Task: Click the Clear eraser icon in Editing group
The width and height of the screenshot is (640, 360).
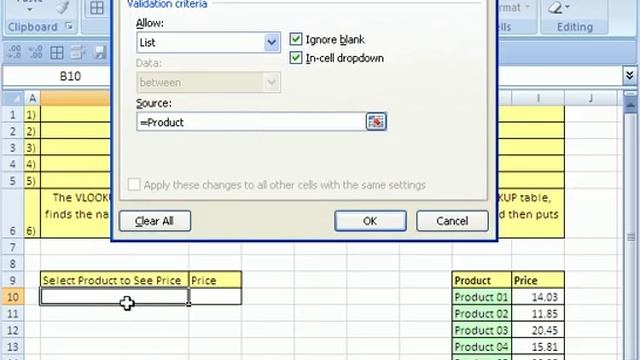Action: click(x=556, y=7)
